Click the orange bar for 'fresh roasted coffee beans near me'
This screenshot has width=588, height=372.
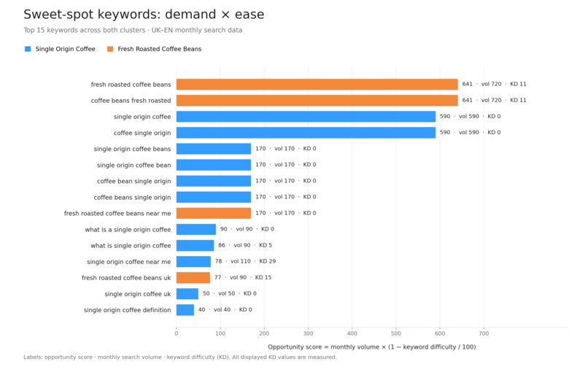pos(214,214)
